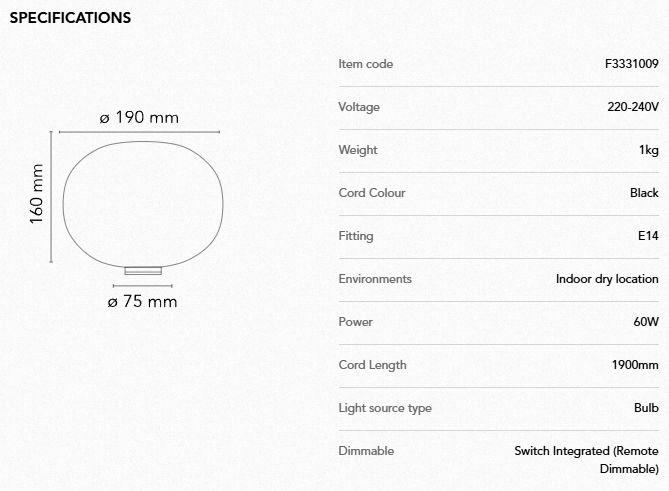Select the Bulb light source value
Screen dimensions: 669x491
[646, 408]
